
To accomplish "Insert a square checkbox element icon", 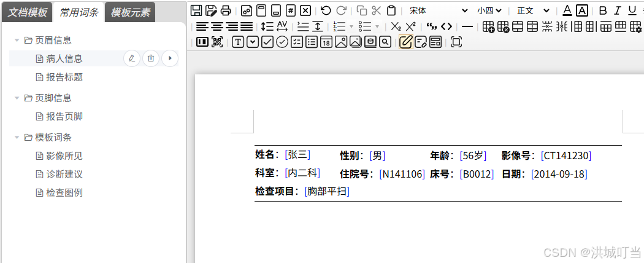I will (x=267, y=42).
